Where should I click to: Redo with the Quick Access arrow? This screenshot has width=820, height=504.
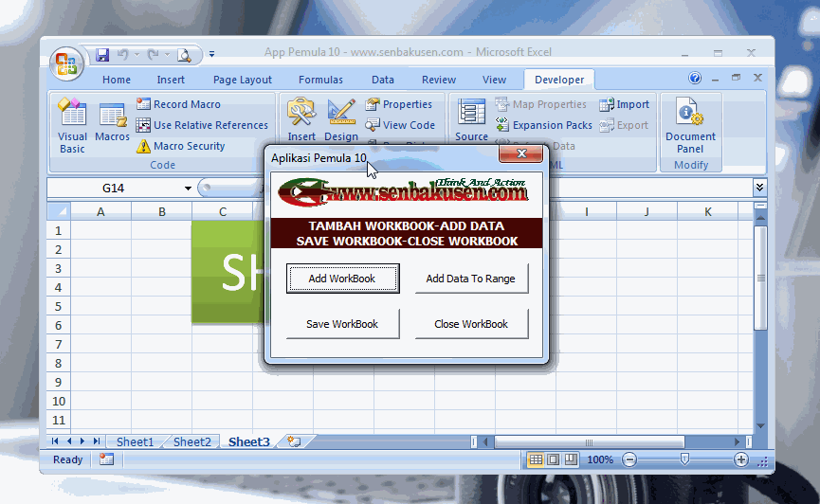tap(153, 54)
